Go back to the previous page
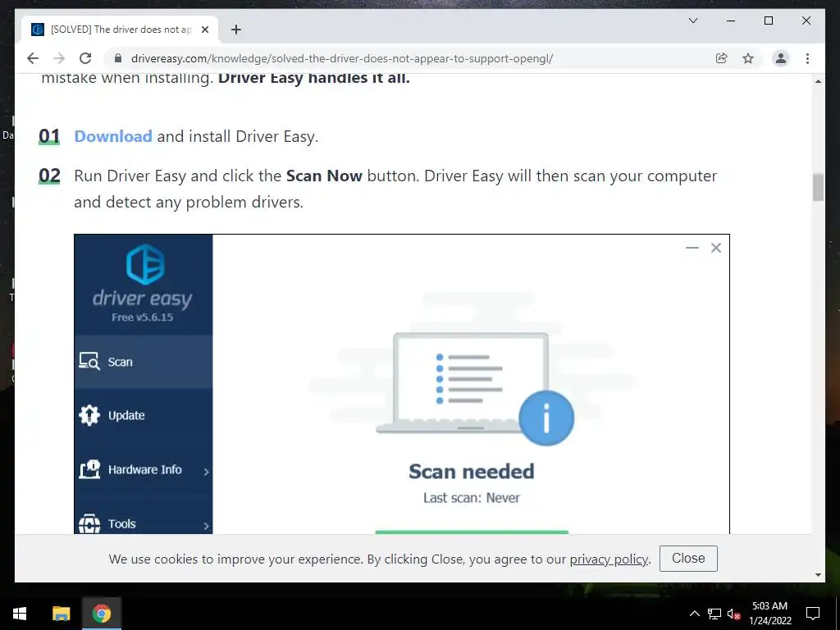This screenshot has height=630, width=840. coord(33,58)
